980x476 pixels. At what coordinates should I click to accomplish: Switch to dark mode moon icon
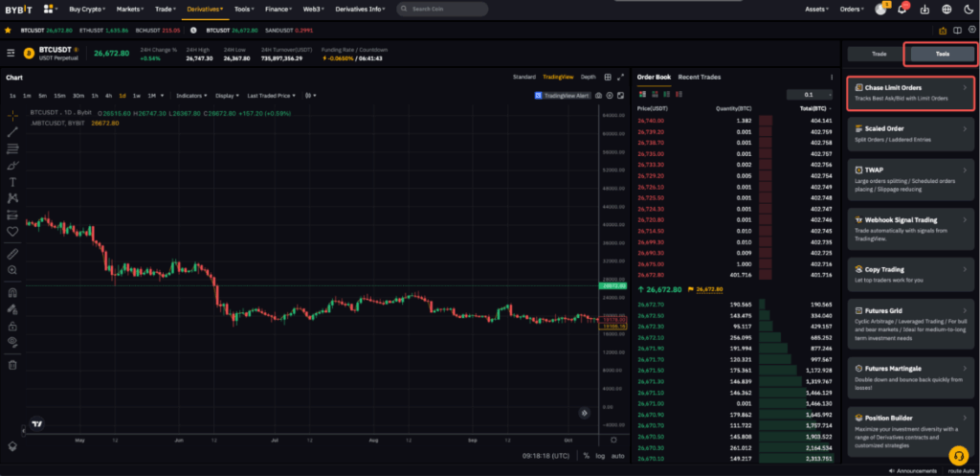pos(969,10)
